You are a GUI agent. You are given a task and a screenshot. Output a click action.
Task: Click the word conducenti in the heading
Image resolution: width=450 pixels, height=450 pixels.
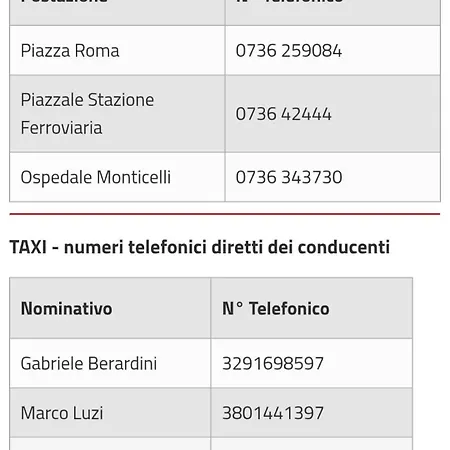tap(344, 247)
